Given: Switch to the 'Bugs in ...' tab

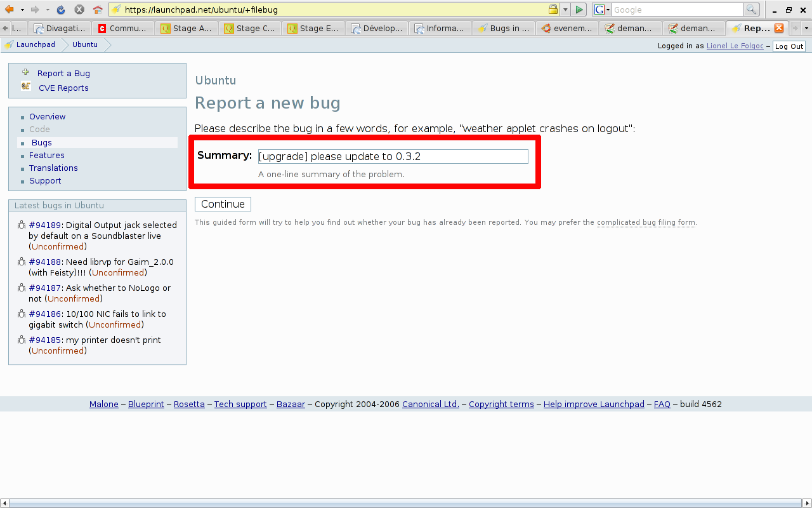Looking at the screenshot, I should [503, 28].
